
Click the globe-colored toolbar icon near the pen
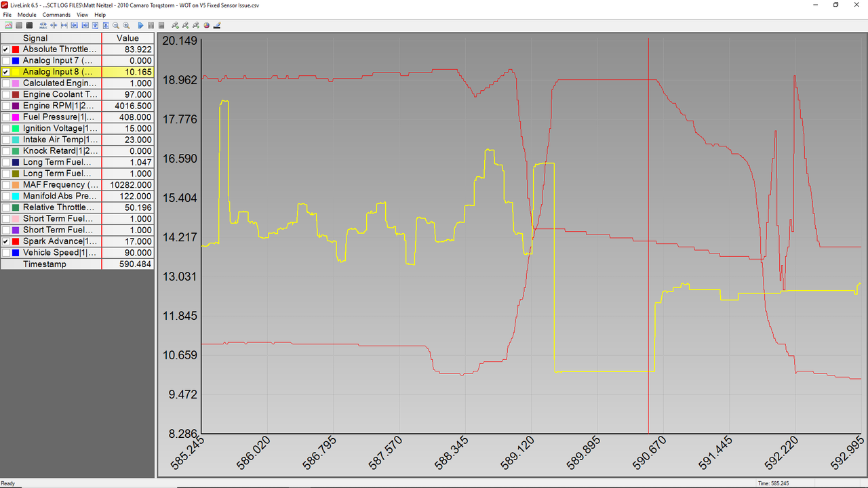pyautogui.click(x=205, y=25)
